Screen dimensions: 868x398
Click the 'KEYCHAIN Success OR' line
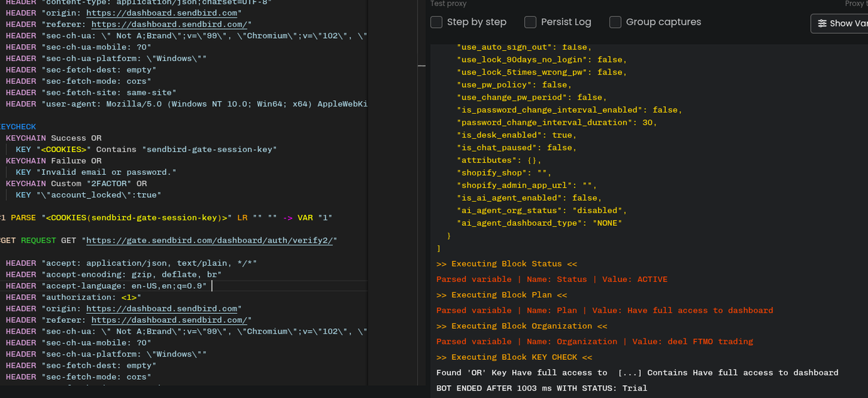54,138
